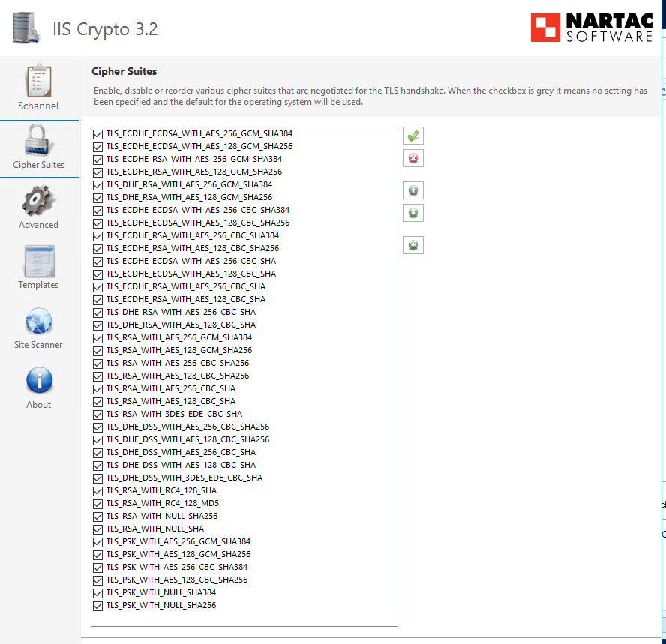666x644 pixels.
Task: Click the green plus add cipher suite button
Action: click(x=412, y=245)
